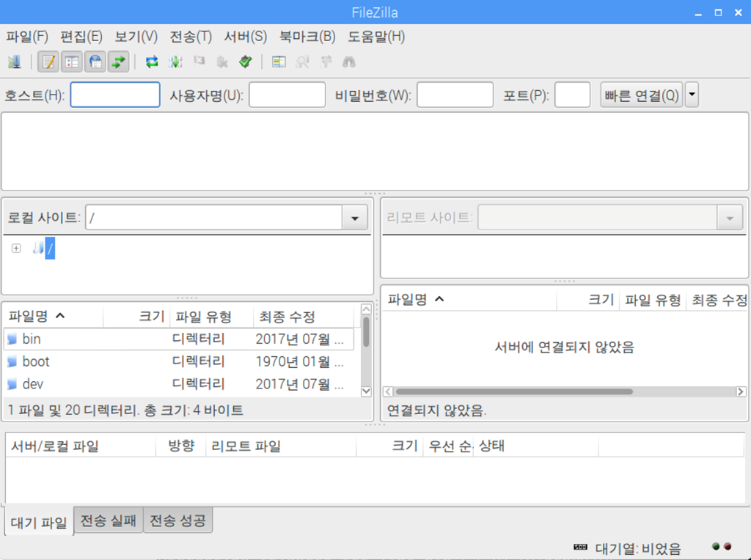Viewport: 751px width, 560px height.
Task: Click the queue 상태 column header
Action: [535, 446]
